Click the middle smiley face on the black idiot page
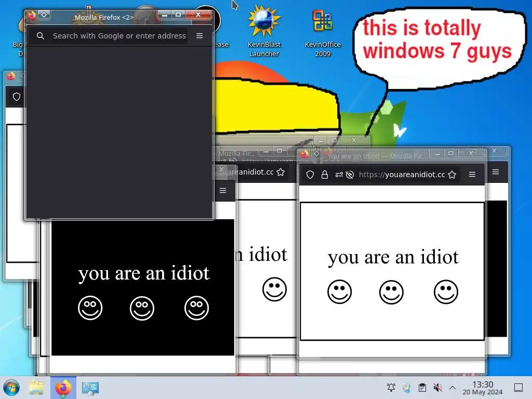The image size is (532, 399). (x=142, y=308)
